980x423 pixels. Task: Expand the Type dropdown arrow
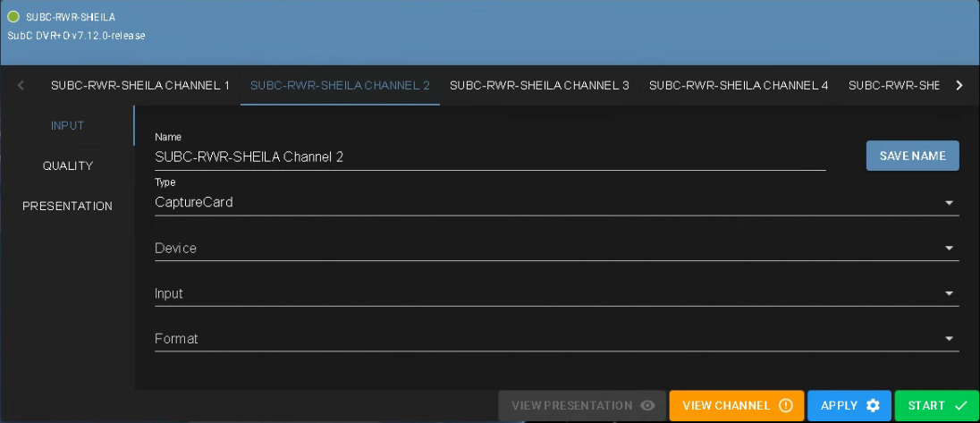pos(949,203)
